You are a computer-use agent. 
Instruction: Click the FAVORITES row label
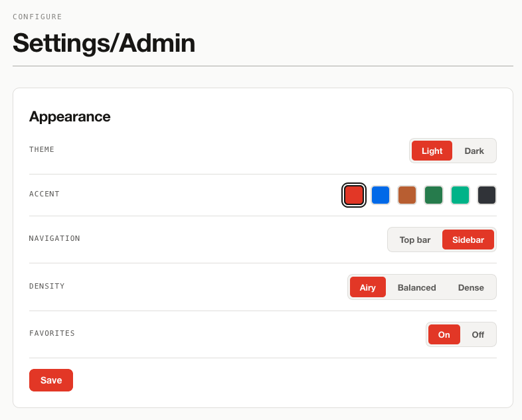pos(52,333)
